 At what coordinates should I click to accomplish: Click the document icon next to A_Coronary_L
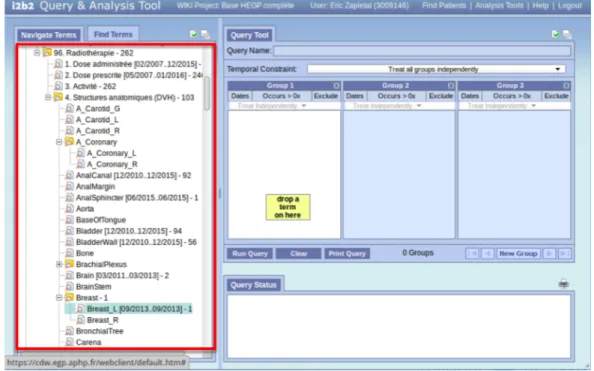[80, 153]
